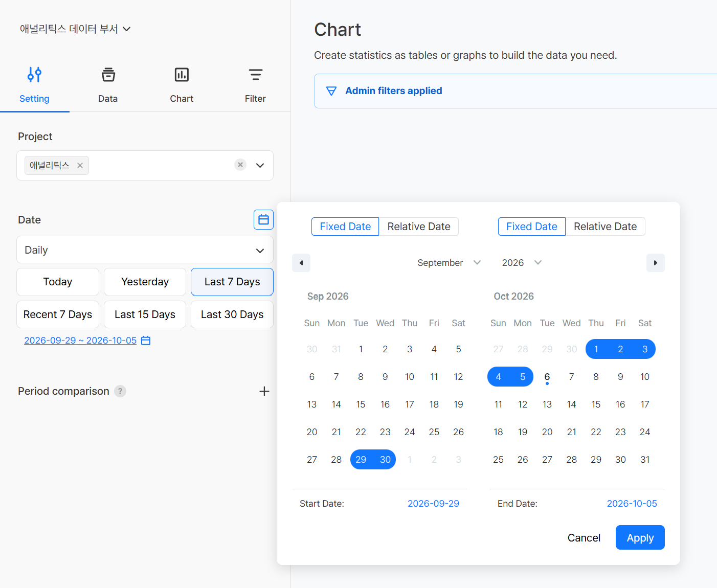Pick September 29 in the calendar

tap(361, 460)
